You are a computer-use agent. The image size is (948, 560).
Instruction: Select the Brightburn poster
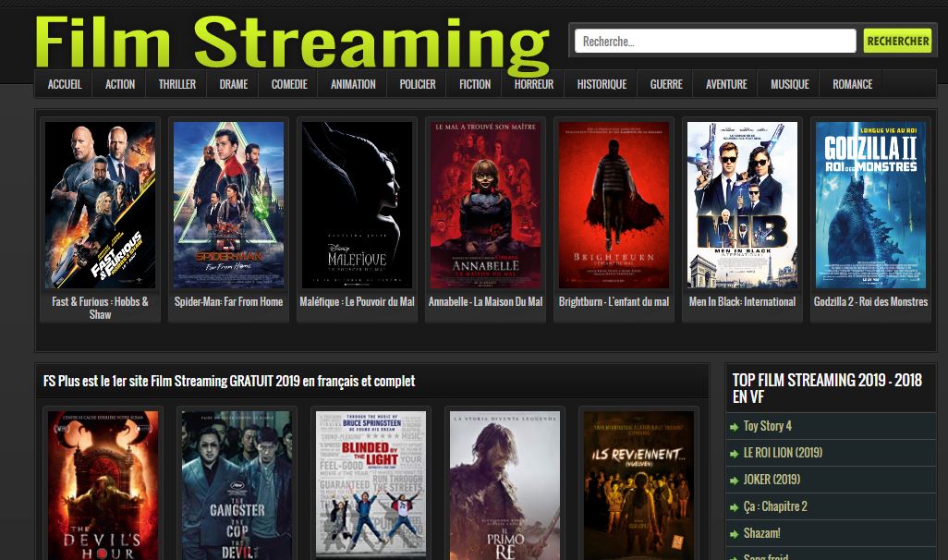[x=614, y=205]
